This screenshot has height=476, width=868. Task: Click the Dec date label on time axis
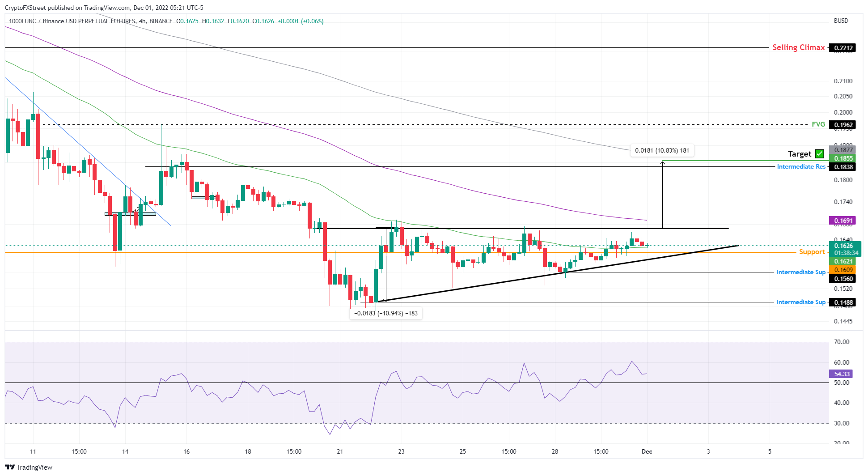pos(647,451)
